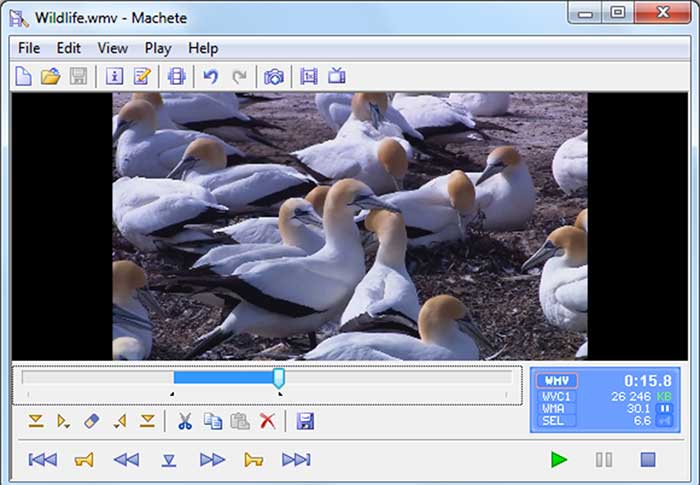Jump to end of selection
This screenshot has height=485, width=700.
pos(120,421)
